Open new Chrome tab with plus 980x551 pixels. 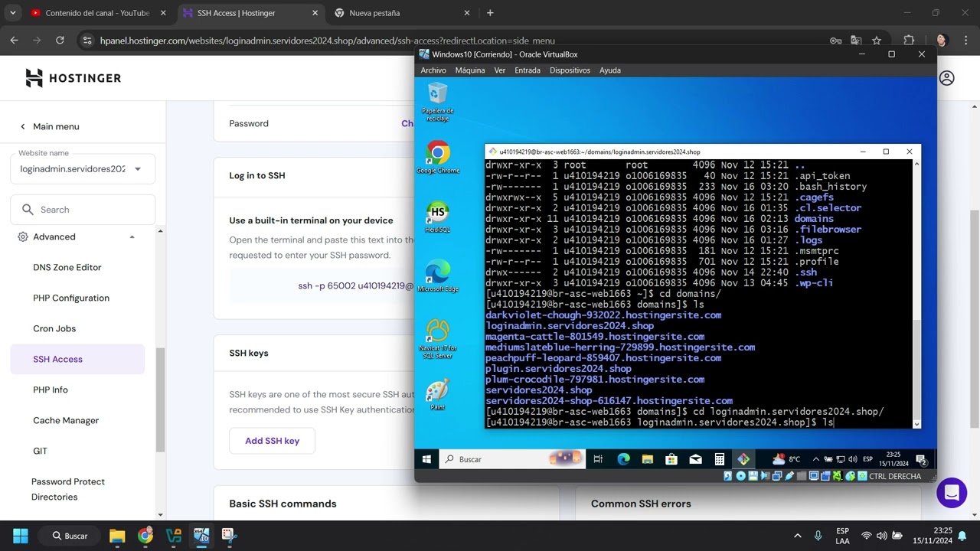point(490,13)
